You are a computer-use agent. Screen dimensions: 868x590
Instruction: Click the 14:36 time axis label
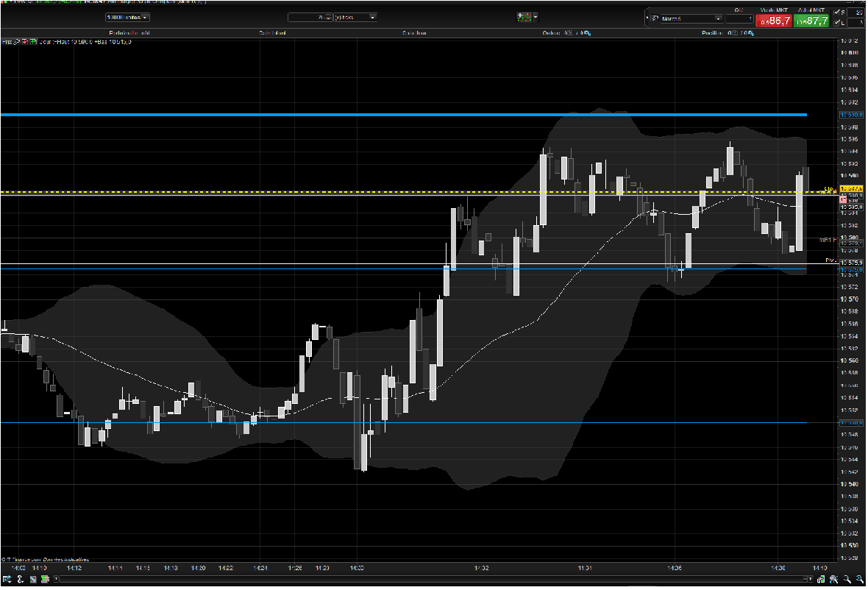pyautogui.click(x=675, y=568)
